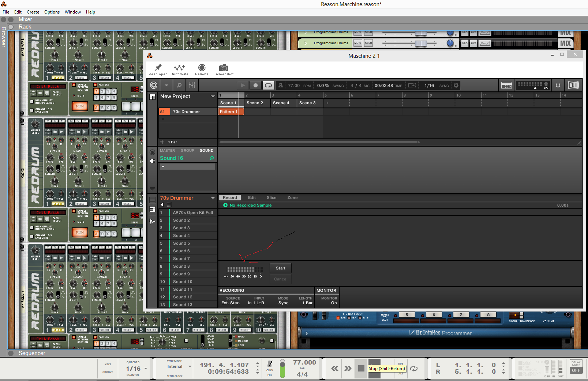Click the green magnifier next to Sound 16
Image resolution: width=588 pixels, height=381 pixels.
tap(211, 158)
